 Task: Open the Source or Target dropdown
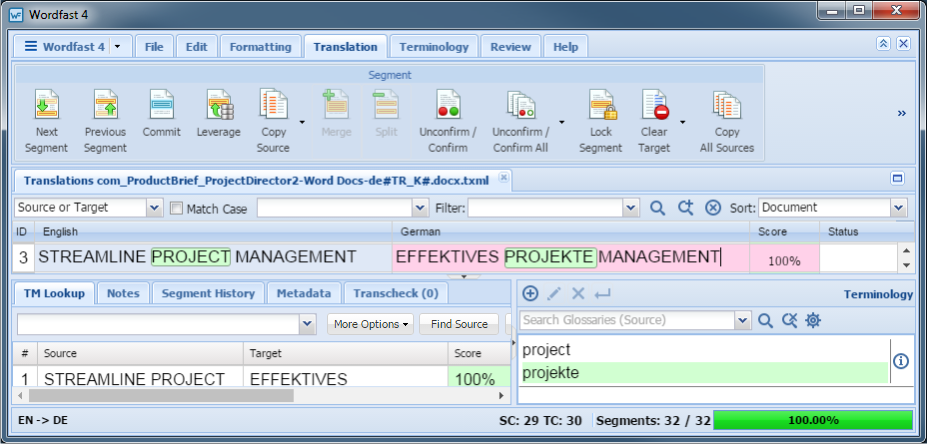[x=154, y=208]
